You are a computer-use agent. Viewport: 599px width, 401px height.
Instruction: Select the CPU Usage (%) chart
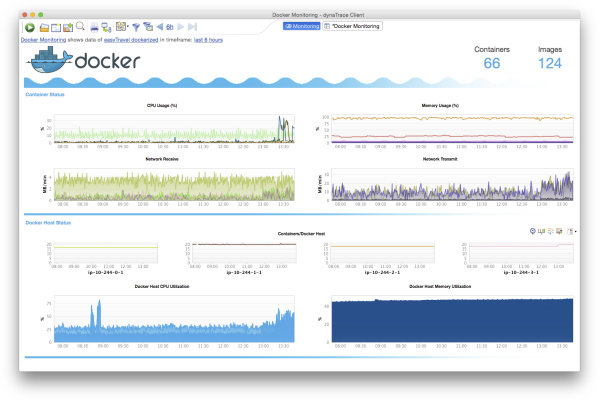coord(174,129)
